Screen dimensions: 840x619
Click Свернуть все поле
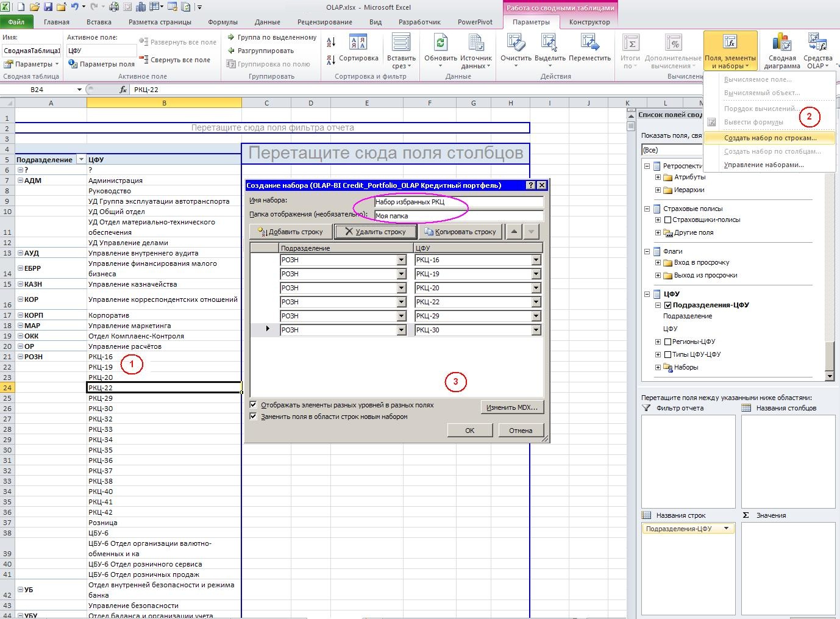pos(176,60)
